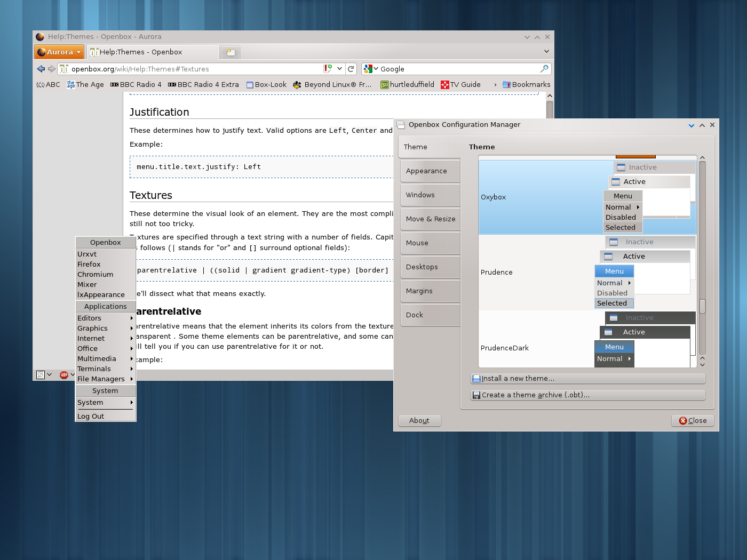Click the Openbox Configuration Manager window icon
This screenshot has width=747, height=560.
point(401,125)
